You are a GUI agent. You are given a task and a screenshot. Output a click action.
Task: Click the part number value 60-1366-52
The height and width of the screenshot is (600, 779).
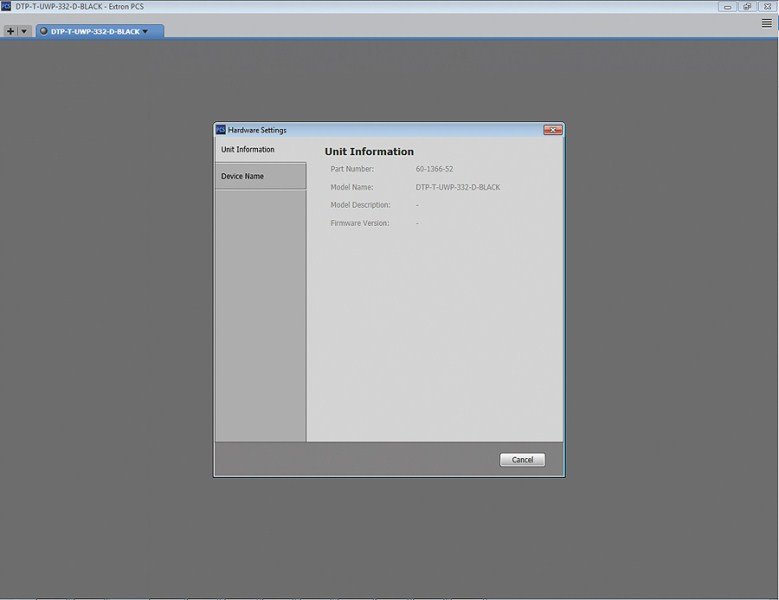(434, 169)
